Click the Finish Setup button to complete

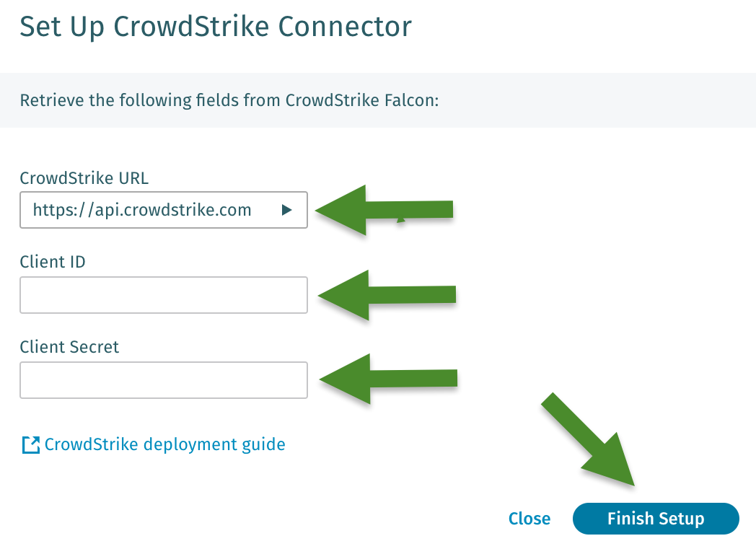point(655,518)
